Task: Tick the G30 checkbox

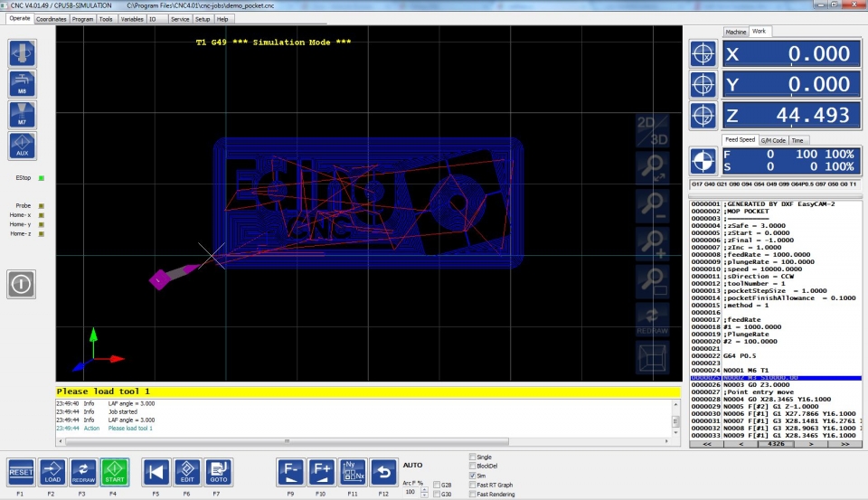Action: [x=437, y=494]
